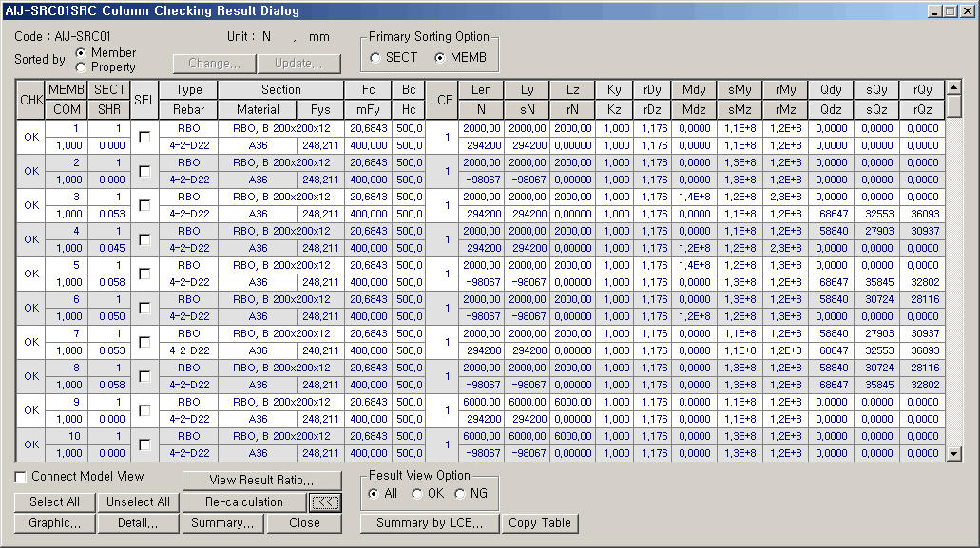Image resolution: width=980 pixels, height=548 pixels.
Task: Select SECT primary sorting option
Action: click(x=376, y=58)
